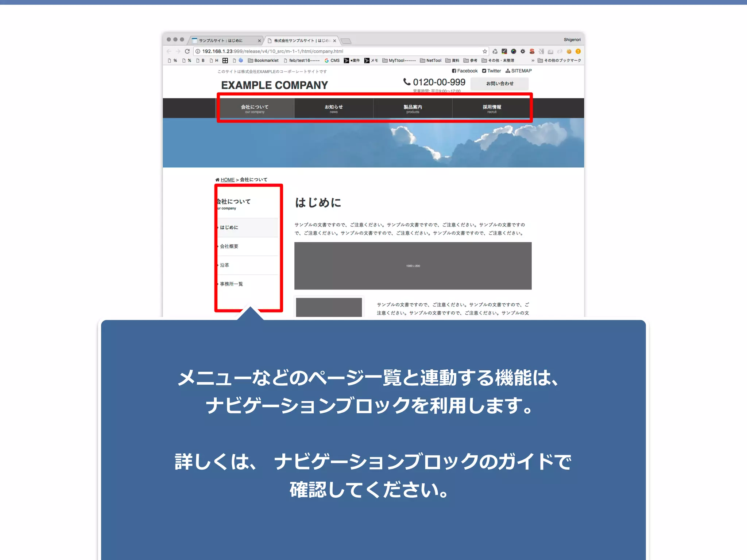Click the recycle extension icon
The image size is (747, 560).
click(x=495, y=51)
